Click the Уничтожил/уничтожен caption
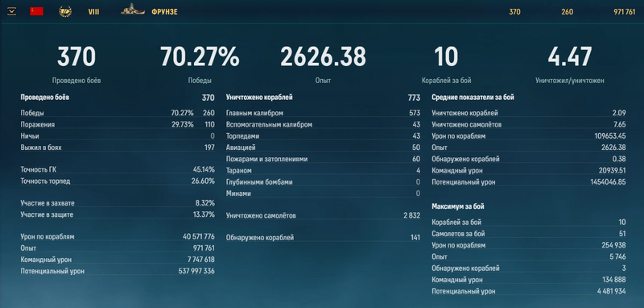 point(570,81)
